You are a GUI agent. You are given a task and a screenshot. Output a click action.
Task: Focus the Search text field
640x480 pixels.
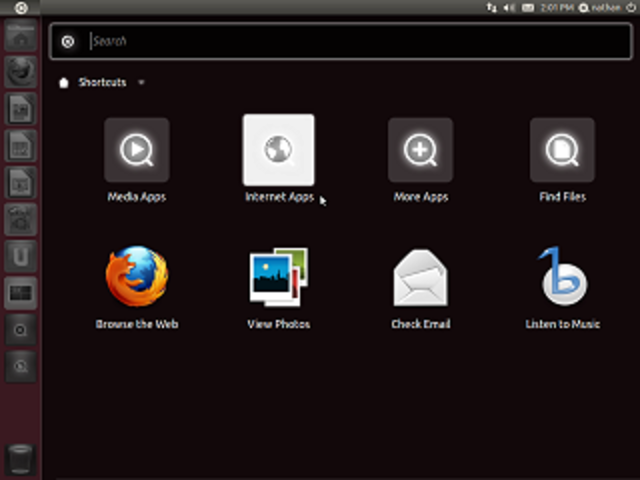click(341, 41)
